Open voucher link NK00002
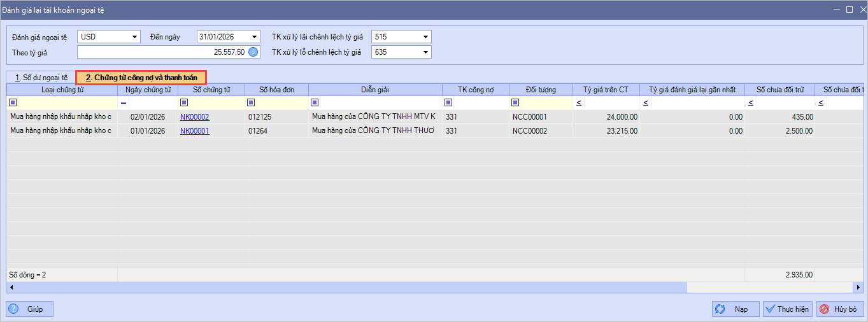Image resolution: width=868 pixels, height=322 pixels. click(194, 117)
